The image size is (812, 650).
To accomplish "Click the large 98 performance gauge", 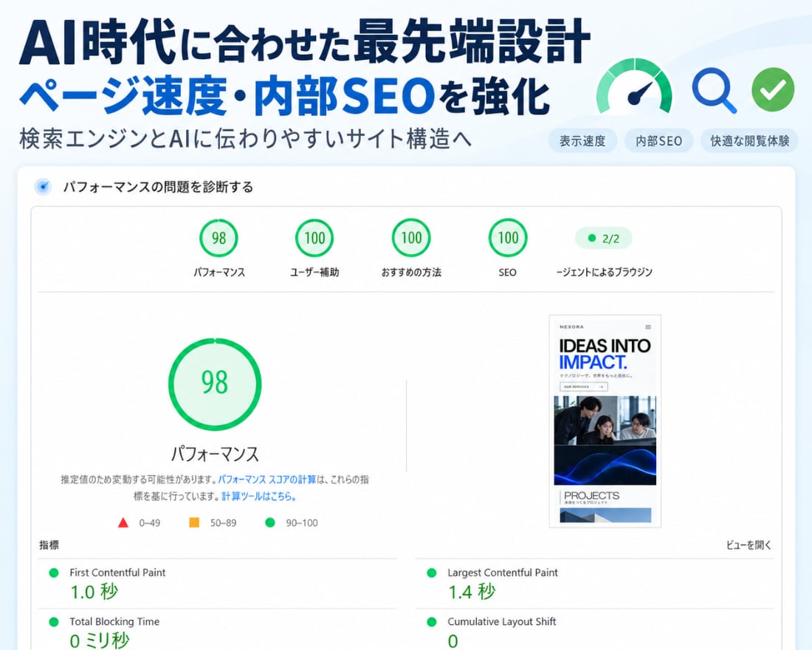I will click(x=215, y=384).
